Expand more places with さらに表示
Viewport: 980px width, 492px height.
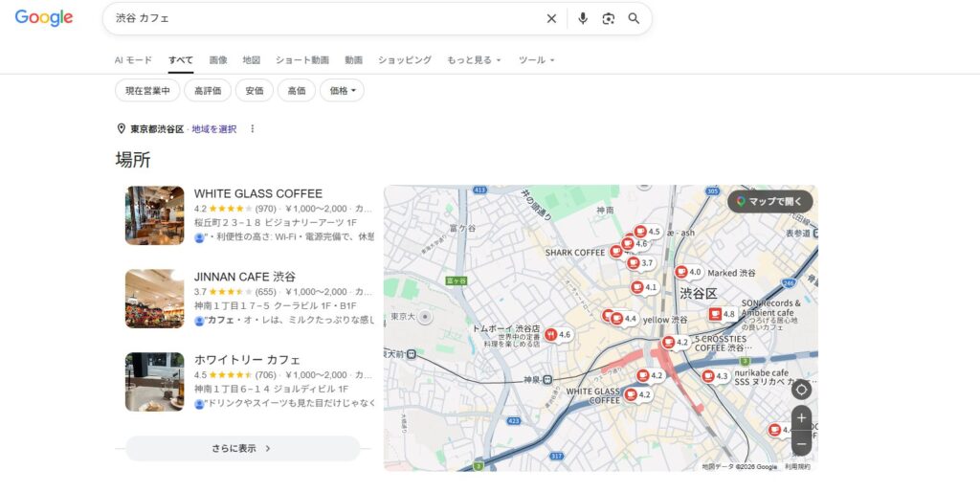click(x=242, y=448)
